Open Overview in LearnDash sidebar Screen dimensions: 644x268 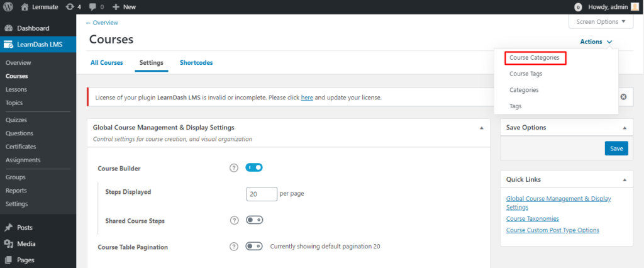click(18, 63)
